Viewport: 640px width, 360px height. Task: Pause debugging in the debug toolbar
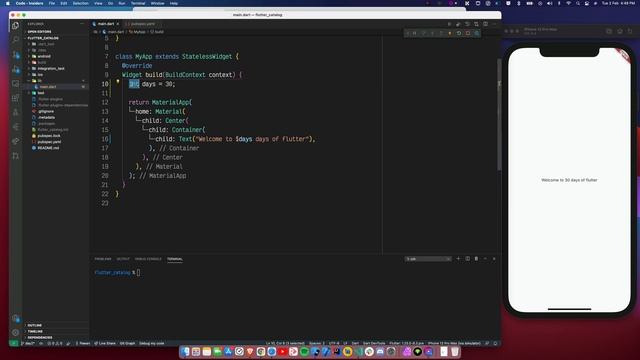(x=414, y=33)
